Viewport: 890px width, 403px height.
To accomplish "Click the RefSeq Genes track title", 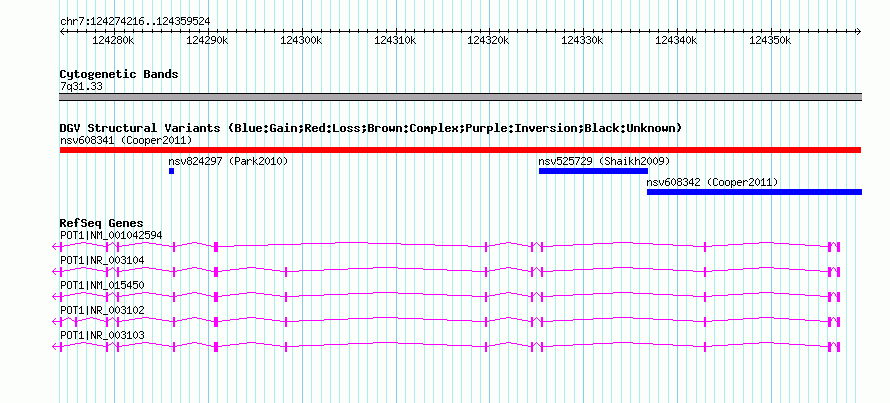I will click(x=102, y=223).
